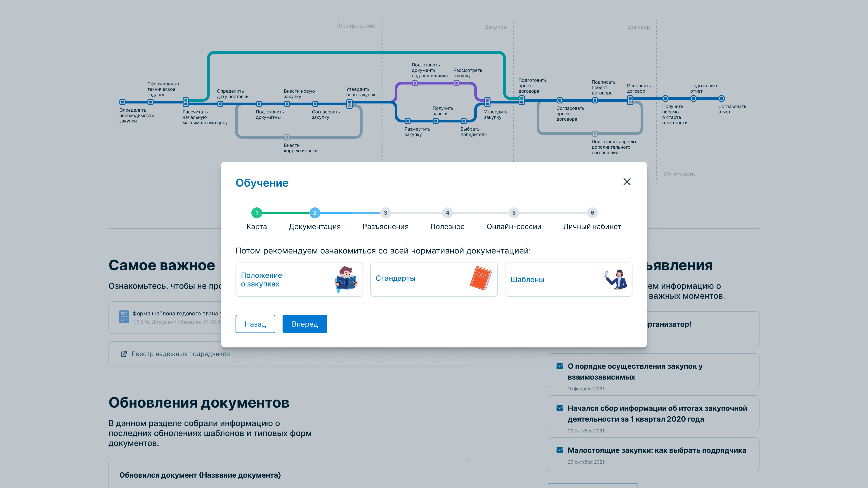
Task: Go to step 1 Карта circle
Action: coord(256,213)
